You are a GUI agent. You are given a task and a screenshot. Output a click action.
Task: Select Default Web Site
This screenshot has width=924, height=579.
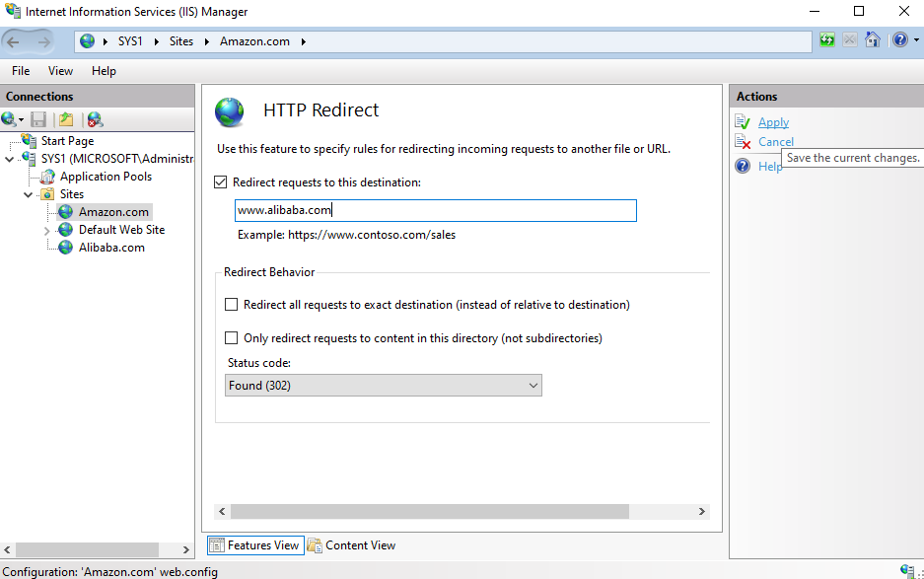(x=121, y=230)
